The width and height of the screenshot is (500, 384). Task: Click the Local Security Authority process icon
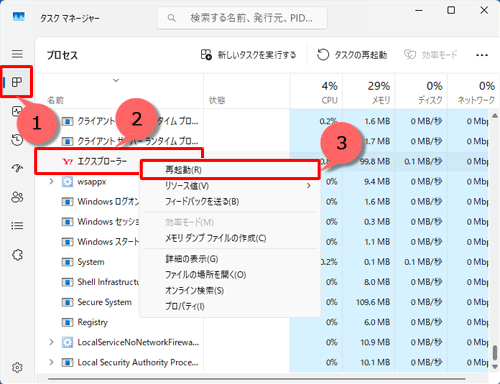[x=67, y=362]
